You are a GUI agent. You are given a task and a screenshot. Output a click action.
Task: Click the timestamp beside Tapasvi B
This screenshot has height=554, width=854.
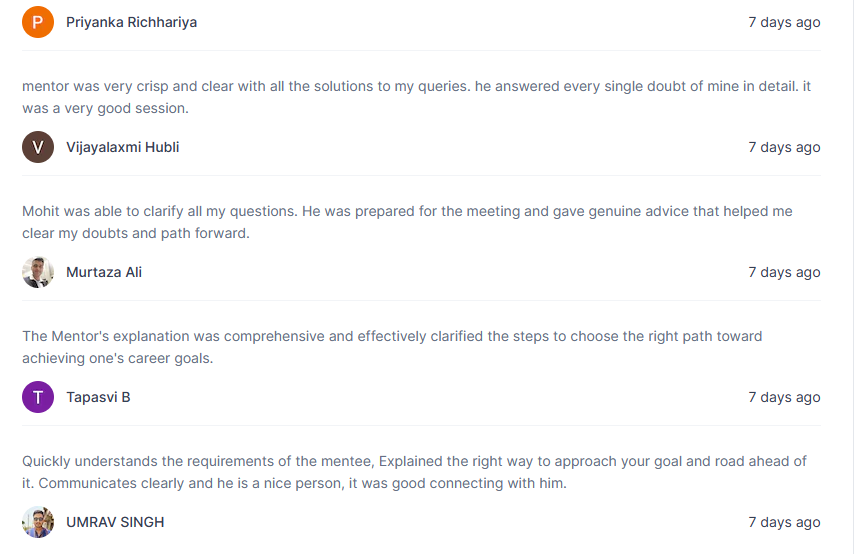[784, 397]
